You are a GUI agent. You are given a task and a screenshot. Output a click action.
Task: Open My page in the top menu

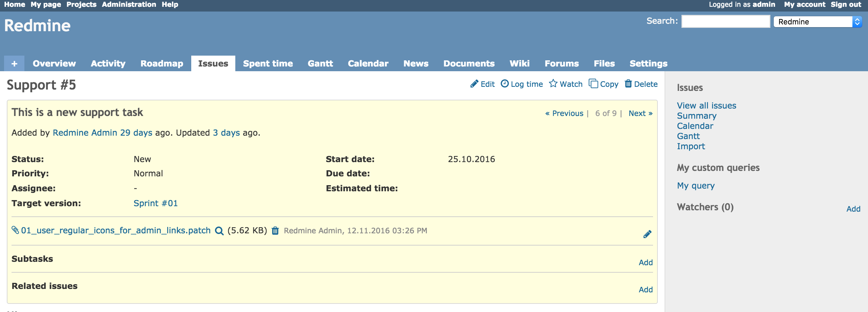coord(46,4)
